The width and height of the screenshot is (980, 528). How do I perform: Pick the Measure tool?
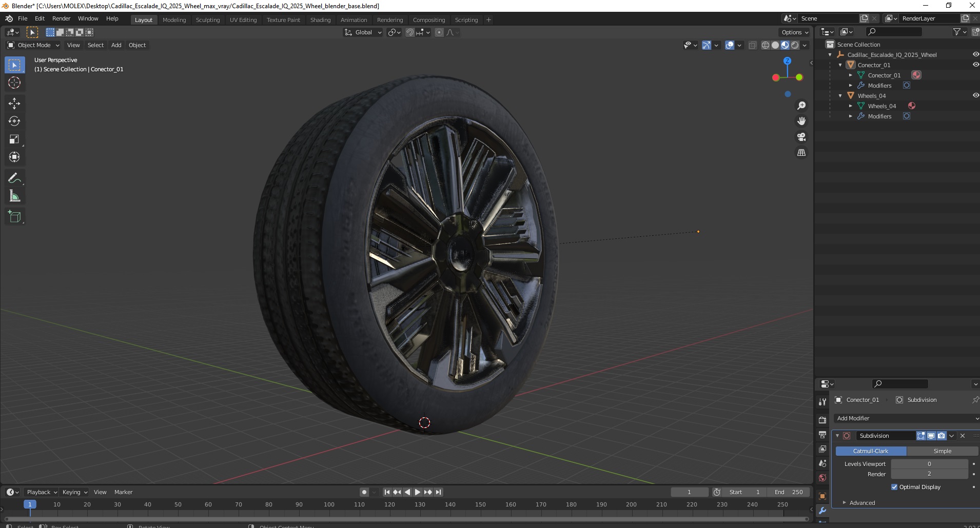[14, 196]
